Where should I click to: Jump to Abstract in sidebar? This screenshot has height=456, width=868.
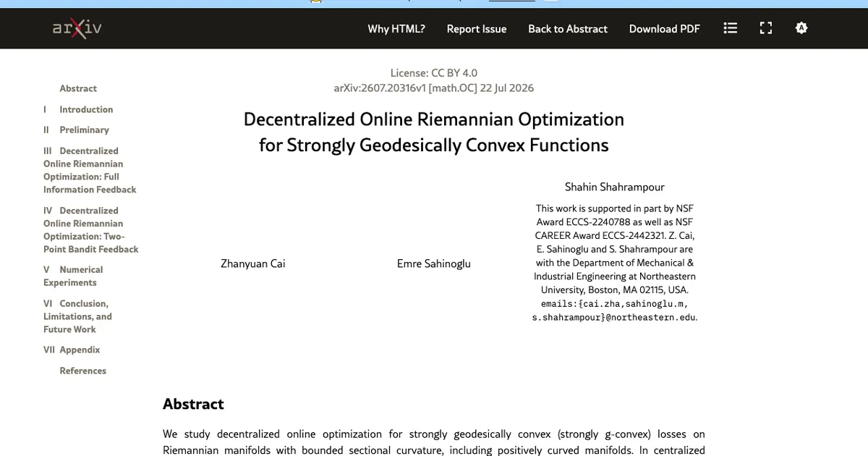pos(78,88)
